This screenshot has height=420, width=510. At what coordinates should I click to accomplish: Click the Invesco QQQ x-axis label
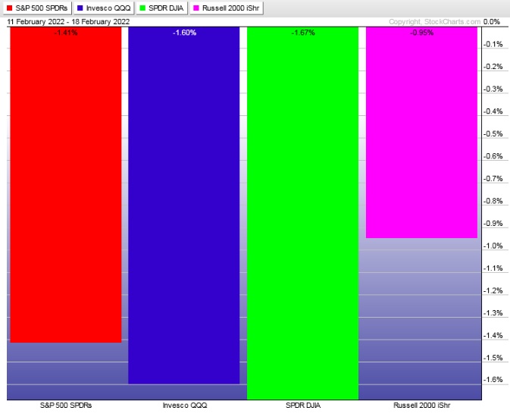click(x=185, y=406)
